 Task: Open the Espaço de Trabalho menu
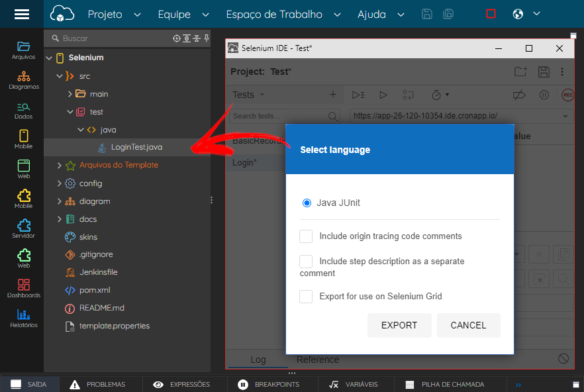pos(283,14)
